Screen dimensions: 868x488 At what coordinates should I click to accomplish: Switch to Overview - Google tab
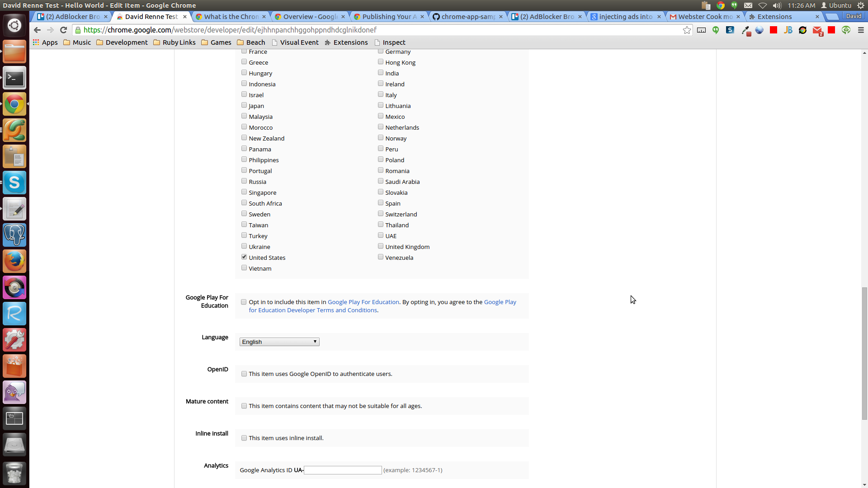coord(310,17)
